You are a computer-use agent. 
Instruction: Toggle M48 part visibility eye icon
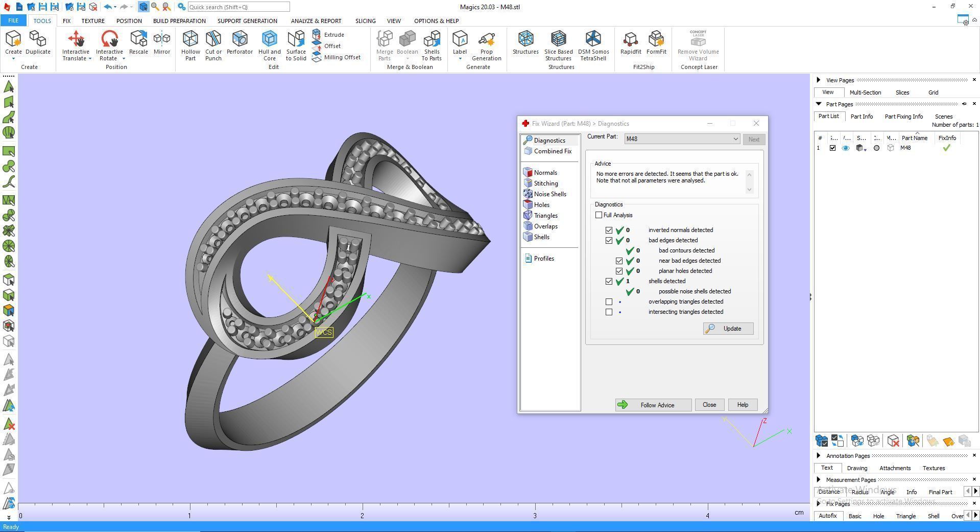(x=846, y=148)
